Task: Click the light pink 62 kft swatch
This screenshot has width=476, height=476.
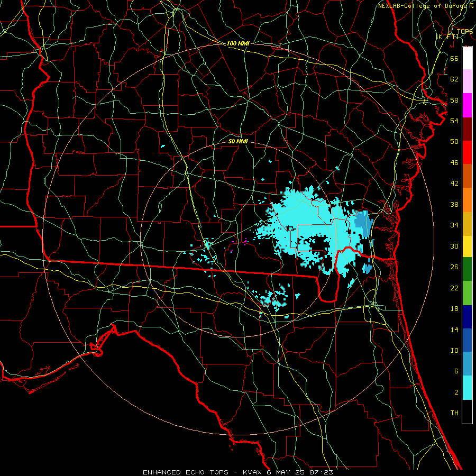Action: pyautogui.click(x=467, y=81)
